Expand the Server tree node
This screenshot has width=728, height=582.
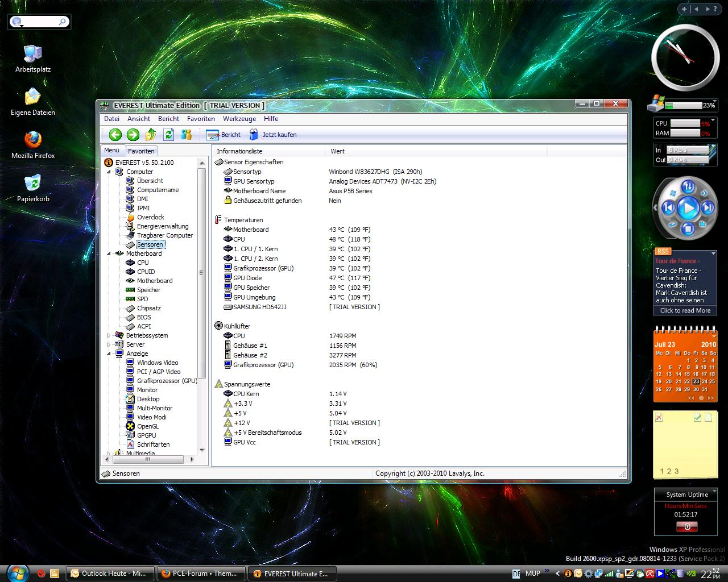tap(109, 344)
